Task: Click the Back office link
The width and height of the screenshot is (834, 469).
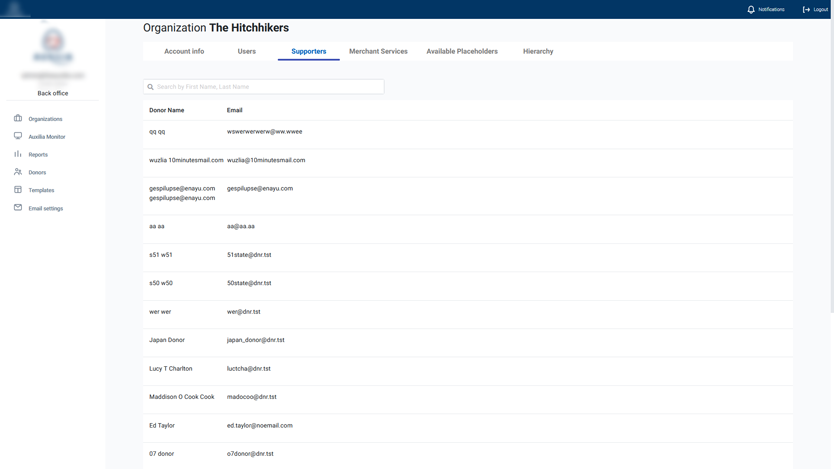Action: pyautogui.click(x=53, y=93)
